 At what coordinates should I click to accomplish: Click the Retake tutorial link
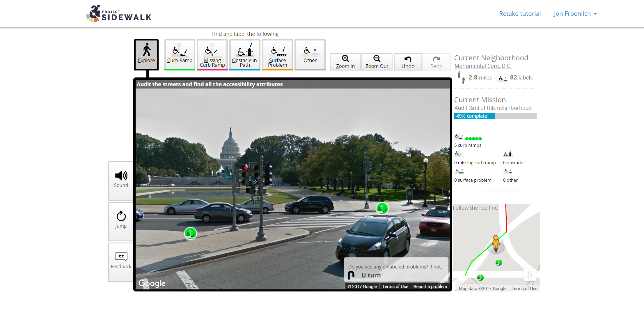click(520, 13)
